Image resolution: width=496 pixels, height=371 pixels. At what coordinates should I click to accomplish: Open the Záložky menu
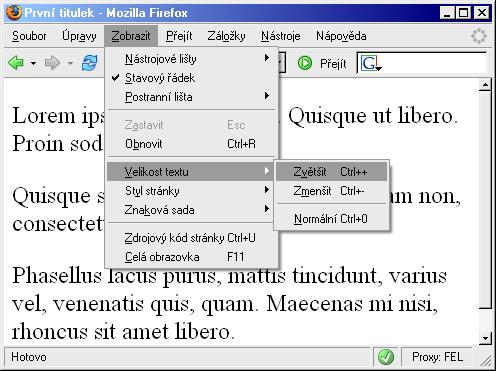[226, 36]
